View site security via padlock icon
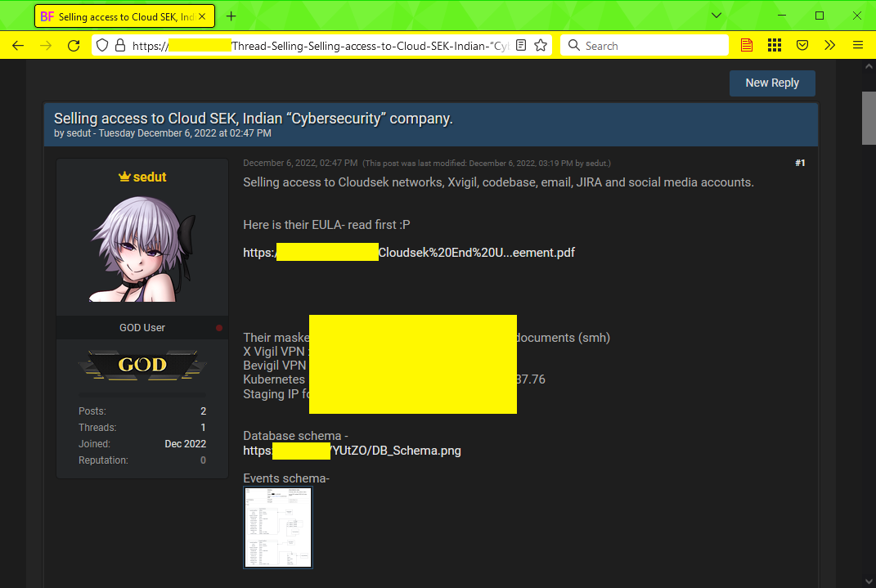The height and width of the screenshot is (588, 876). click(120, 45)
